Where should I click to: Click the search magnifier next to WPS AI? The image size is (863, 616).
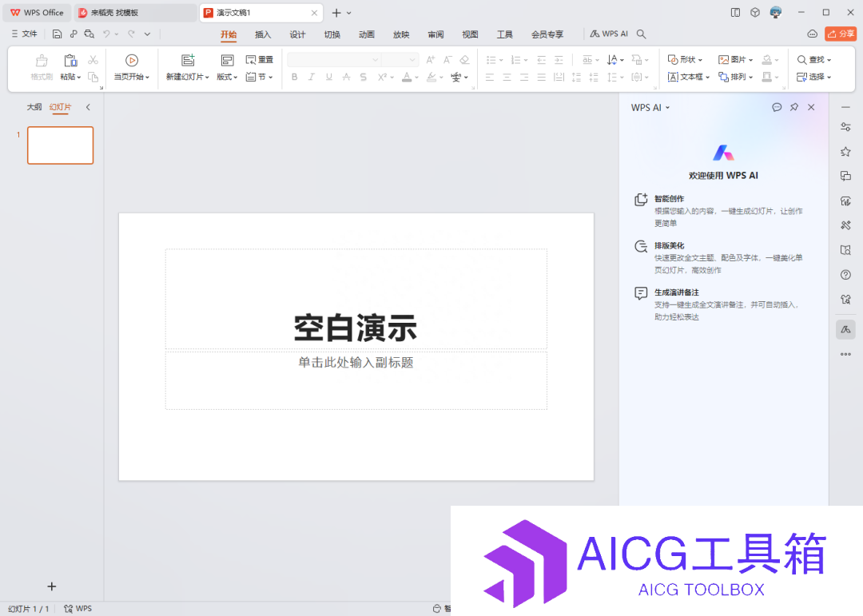[x=641, y=34]
